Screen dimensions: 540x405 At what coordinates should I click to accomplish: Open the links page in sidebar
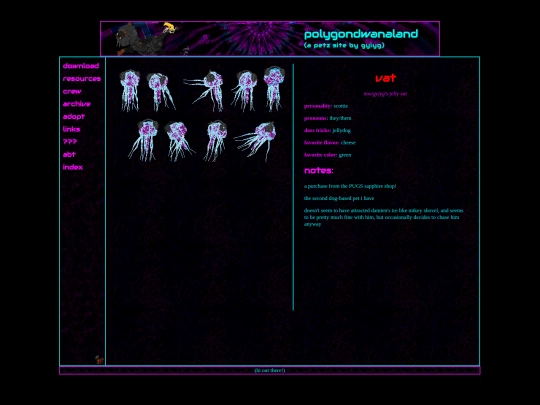click(71, 129)
